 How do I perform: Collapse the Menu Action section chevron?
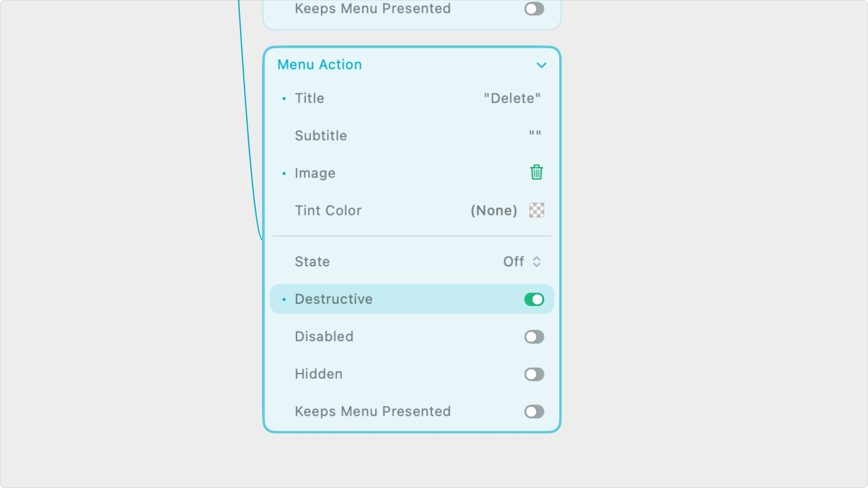541,65
